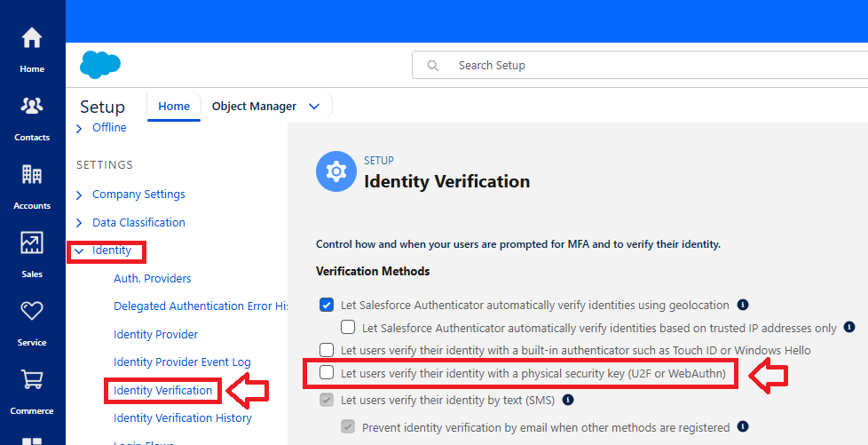Uncheck Salesforce Authenticator geolocation verification

pos(327,305)
